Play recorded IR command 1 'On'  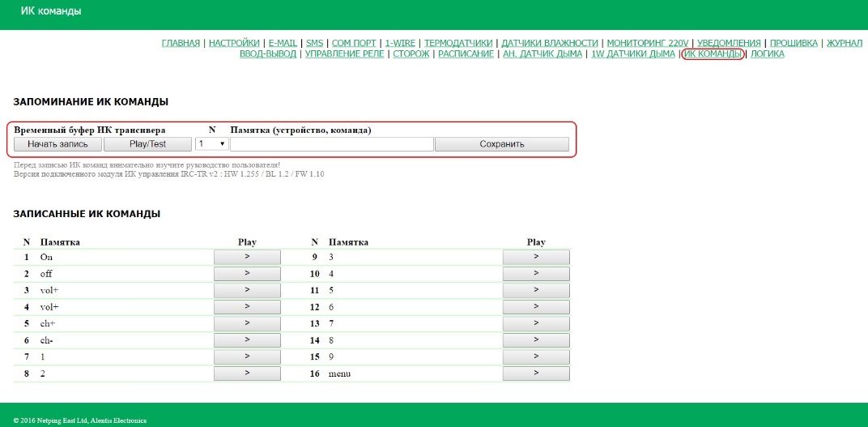click(247, 257)
